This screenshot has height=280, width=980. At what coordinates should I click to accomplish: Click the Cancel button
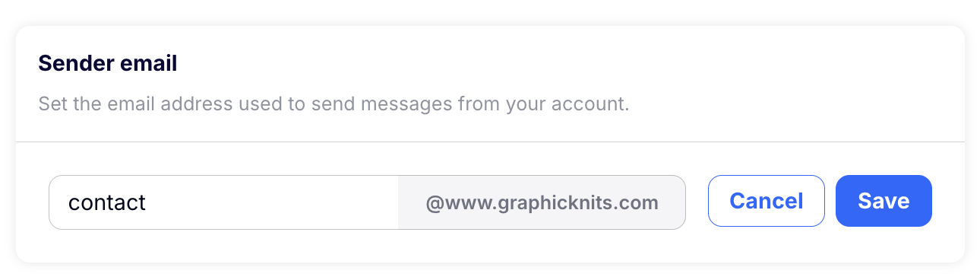click(766, 201)
